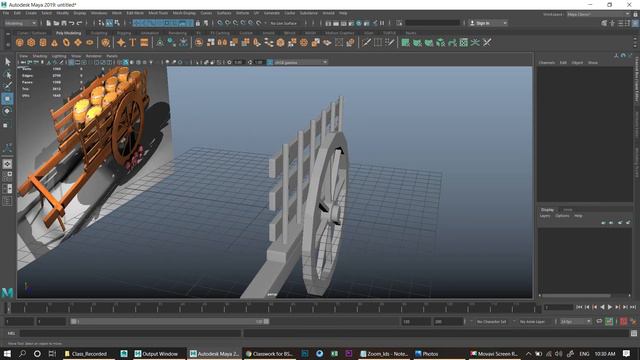
Task: Open the 24 fps frame rate dropdown
Action: tap(576, 322)
